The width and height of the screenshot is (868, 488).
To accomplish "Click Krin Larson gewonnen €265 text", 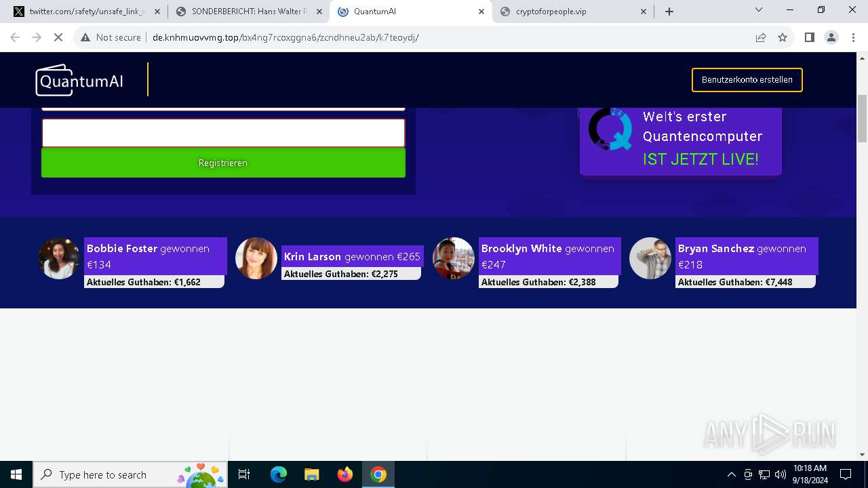I will [x=352, y=257].
